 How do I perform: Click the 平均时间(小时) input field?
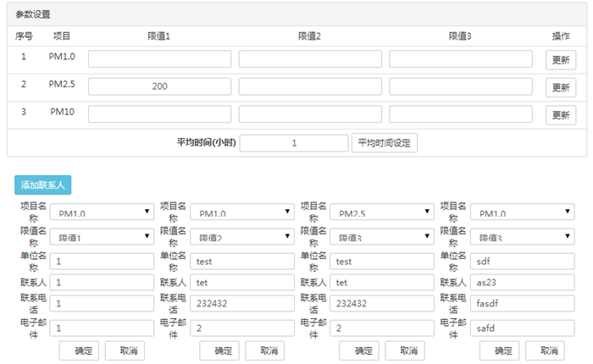pos(293,143)
